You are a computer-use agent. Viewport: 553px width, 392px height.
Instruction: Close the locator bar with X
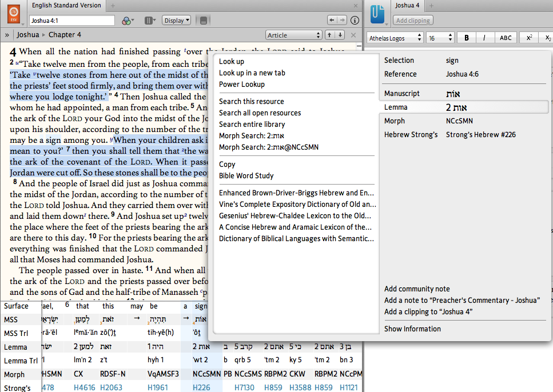tap(353, 35)
